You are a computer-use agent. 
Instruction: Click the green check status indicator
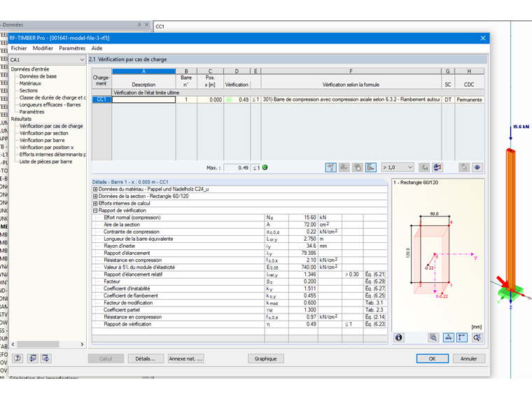(x=265, y=167)
